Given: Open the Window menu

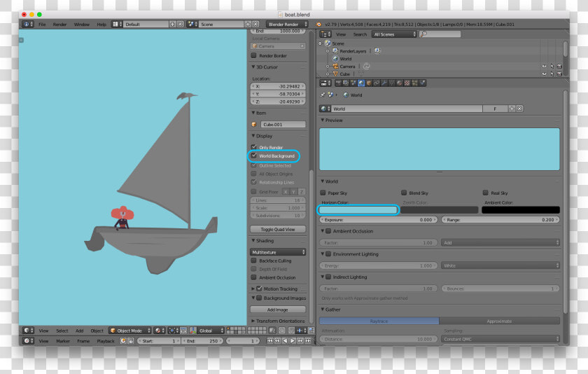Looking at the screenshot, I should tap(81, 25).
